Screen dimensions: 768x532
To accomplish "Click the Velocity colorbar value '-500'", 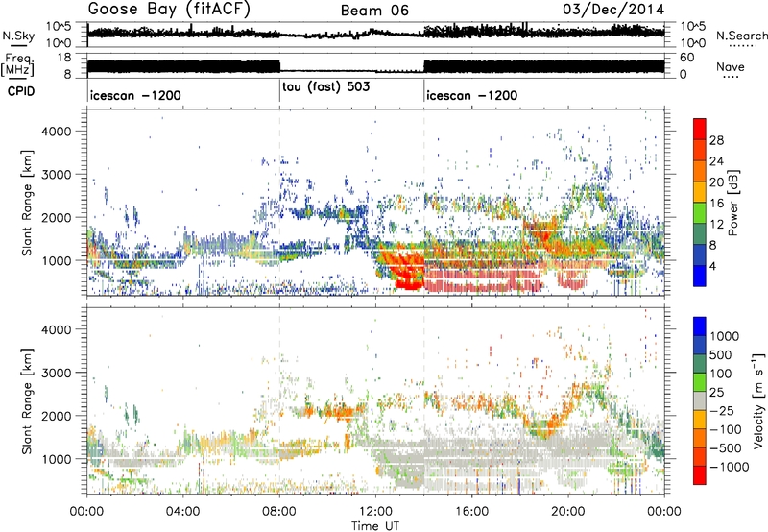I will click(x=726, y=447).
